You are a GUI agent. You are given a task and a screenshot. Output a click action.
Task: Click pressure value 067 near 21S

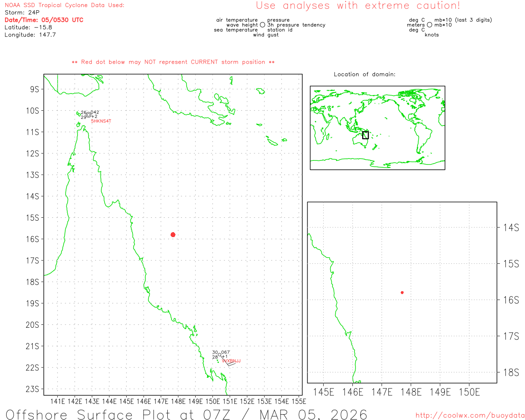coord(226,352)
